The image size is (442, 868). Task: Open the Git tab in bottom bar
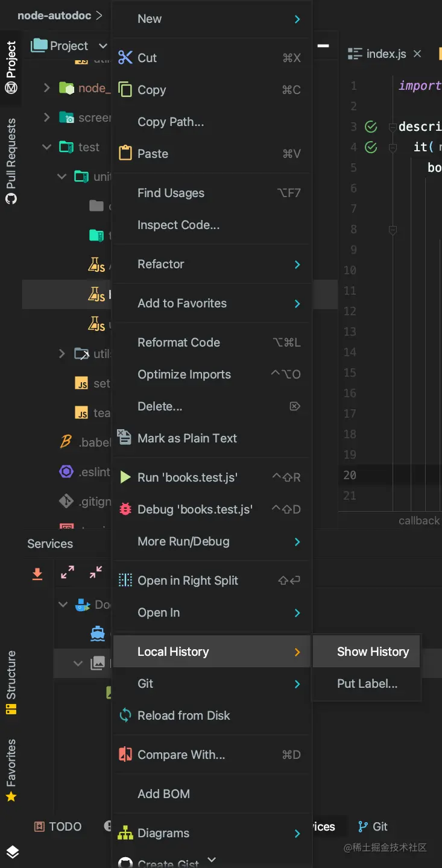tap(373, 826)
